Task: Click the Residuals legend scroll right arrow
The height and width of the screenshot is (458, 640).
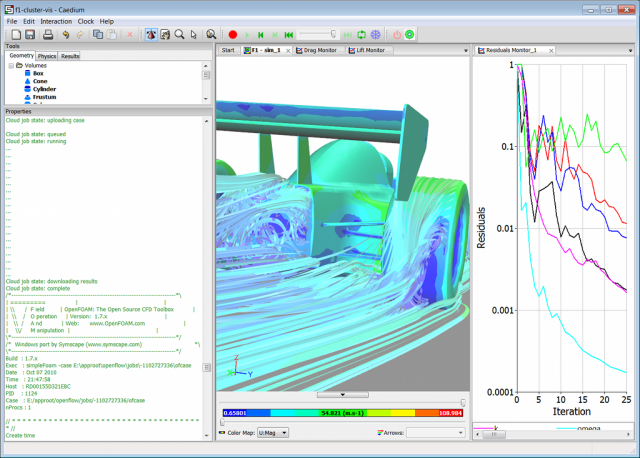Action: pos(629,434)
